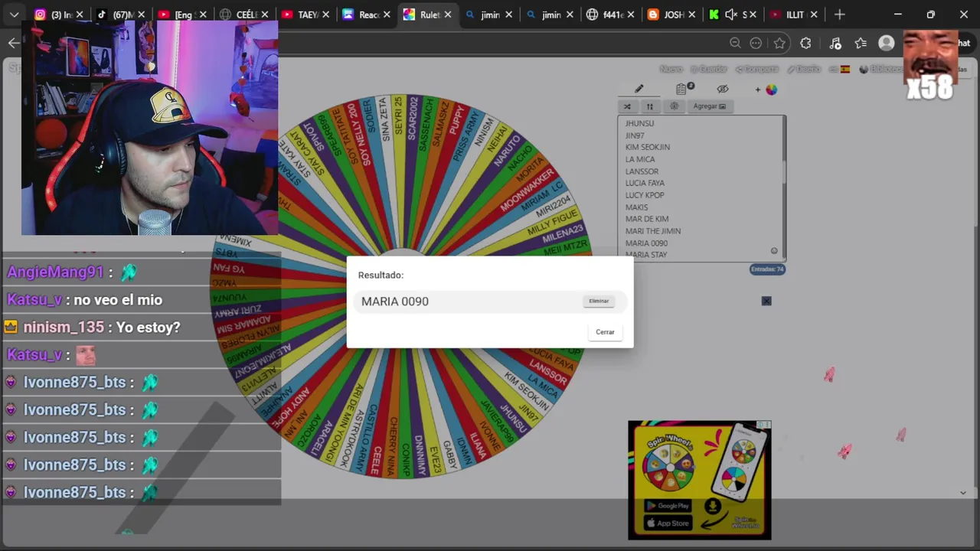
Task: Select LA MICA in the entries list
Action: (640, 159)
